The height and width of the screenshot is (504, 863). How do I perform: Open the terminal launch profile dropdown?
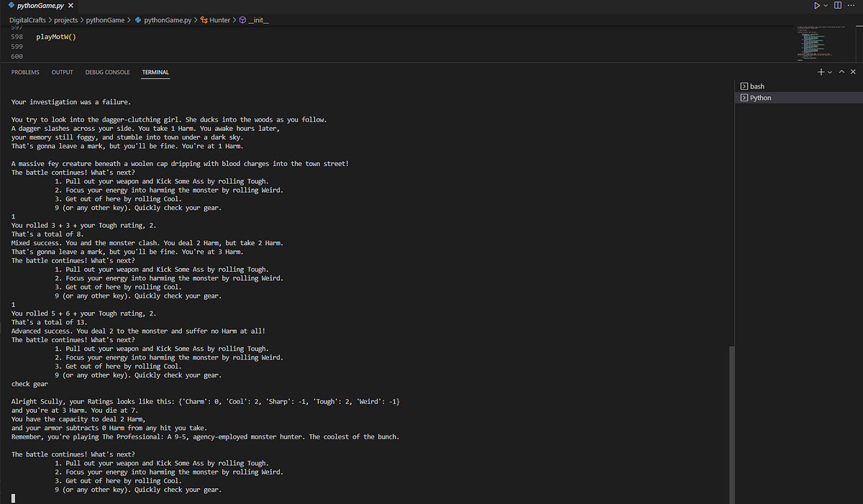[830, 72]
